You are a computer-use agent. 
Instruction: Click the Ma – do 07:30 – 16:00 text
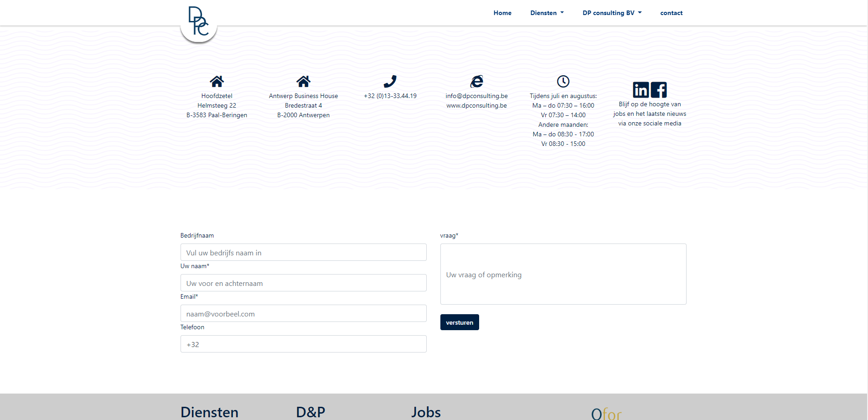[563, 105]
